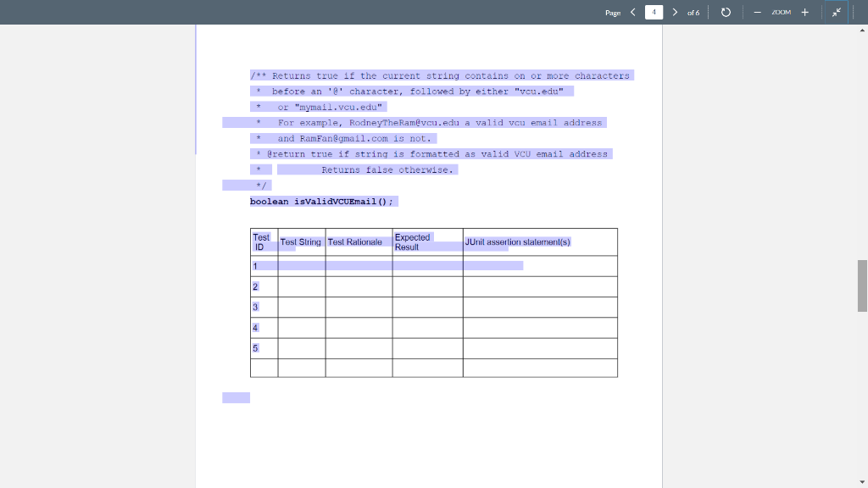The width and height of the screenshot is (868, 488).
Task: Click the JUnit assertion statement(s) header
Action: pyautogui.click(x=517, y=241)
